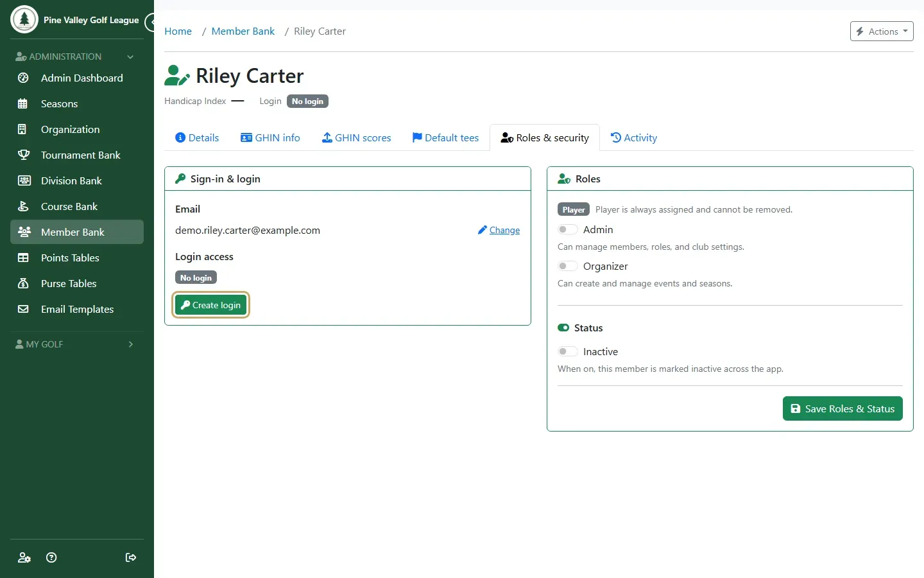The height and width of the screenshot is (578, 924).
Task: Select the Roles & security tab
Action: 545,137
